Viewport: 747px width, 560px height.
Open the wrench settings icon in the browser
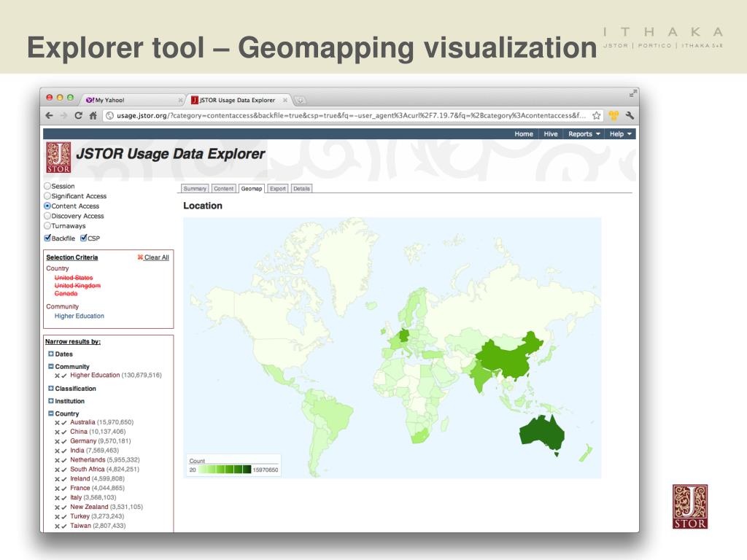pos(630,114)
